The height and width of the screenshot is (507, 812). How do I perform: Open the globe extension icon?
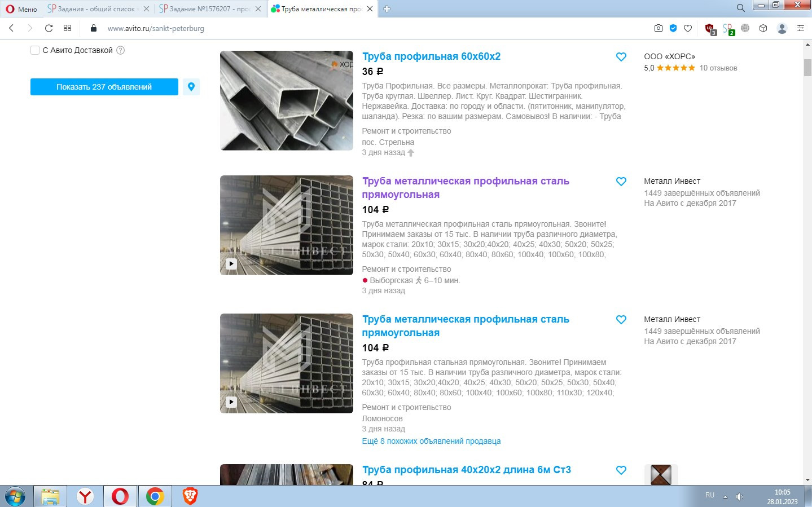745,28
